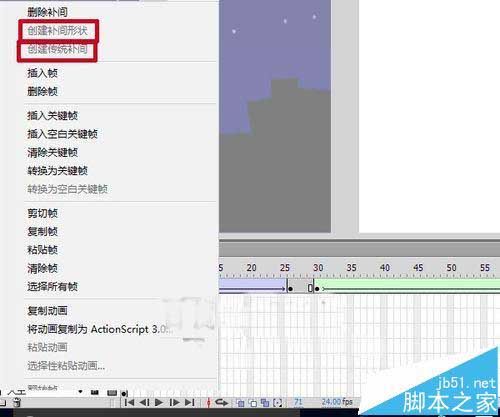
Task: Click the center frame red marker icon
Action: point(208,403)
